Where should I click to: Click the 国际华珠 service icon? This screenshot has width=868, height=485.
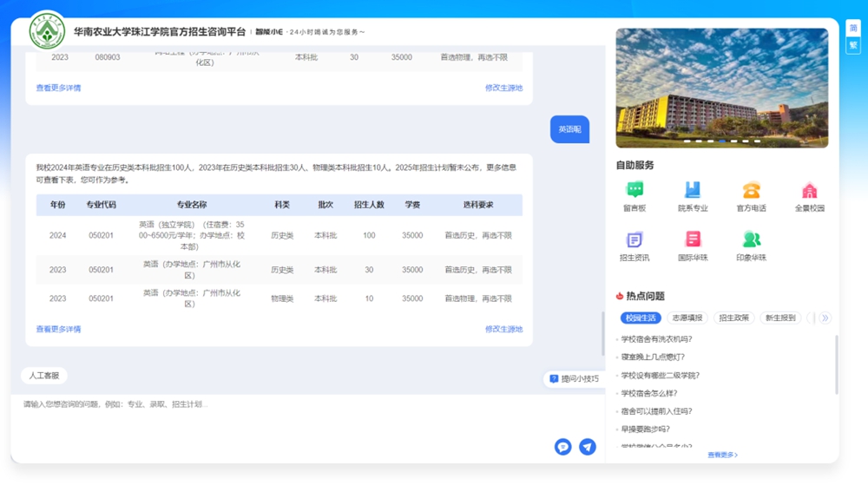tap(692, 240)
